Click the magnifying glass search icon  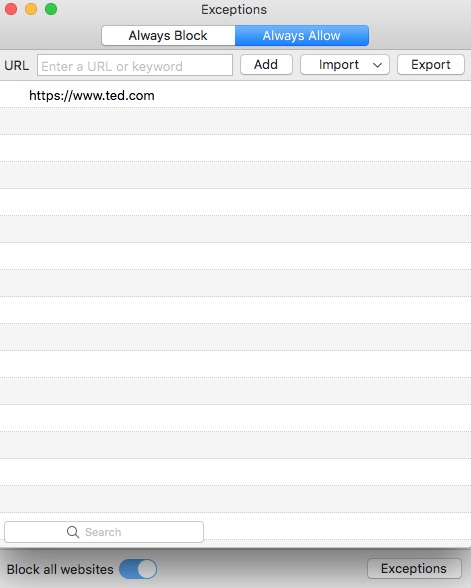(x=73, y=532)
